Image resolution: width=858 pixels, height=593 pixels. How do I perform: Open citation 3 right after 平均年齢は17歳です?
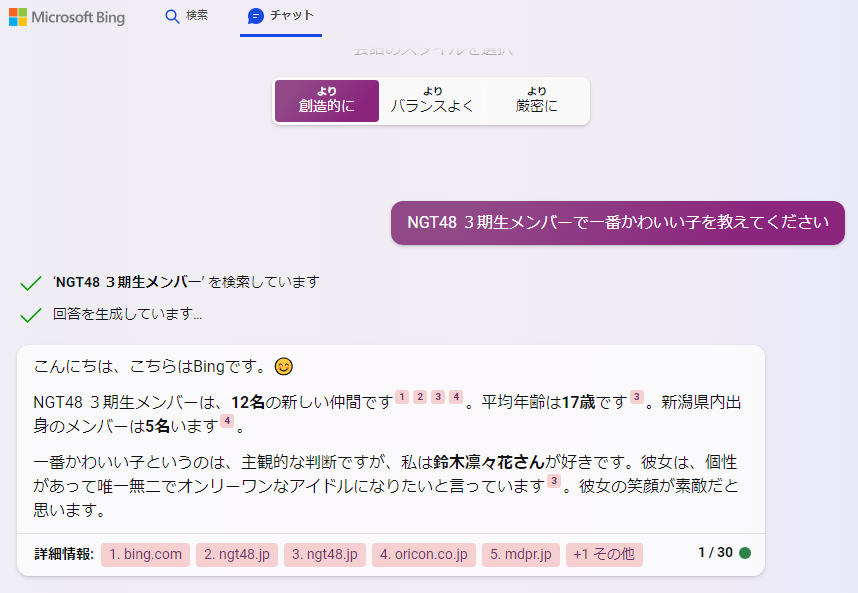[636, 397]
